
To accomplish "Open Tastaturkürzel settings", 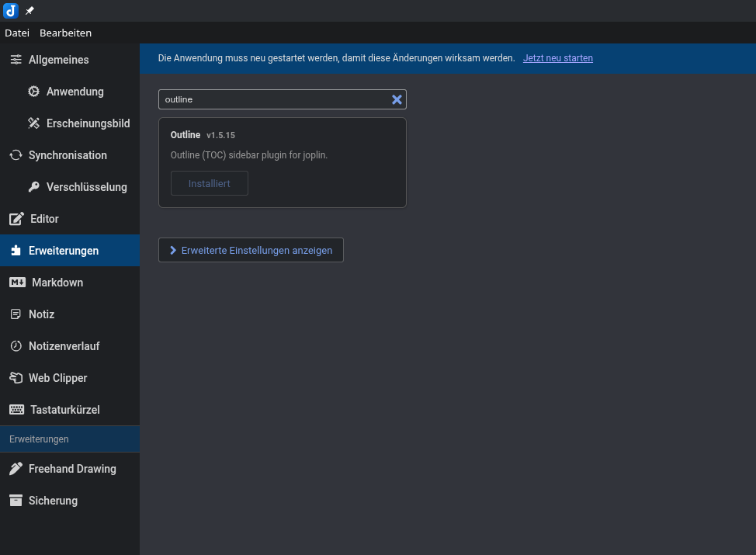I will pyautogui.click(x=70, y=409).
